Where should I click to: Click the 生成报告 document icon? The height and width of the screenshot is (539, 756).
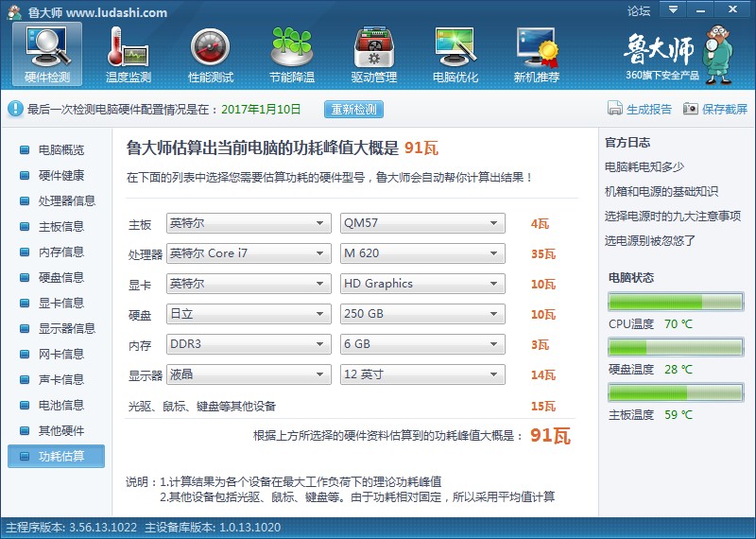pyautogui.click(x=615, y=109)
